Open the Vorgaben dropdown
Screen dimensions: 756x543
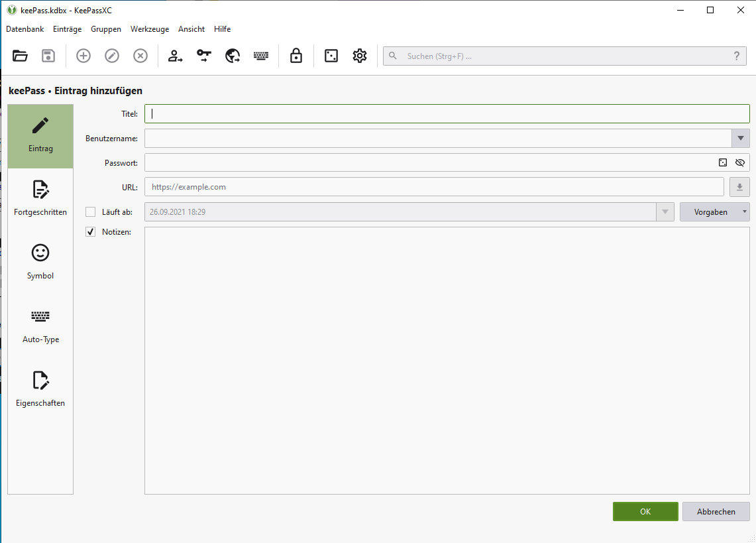coord(714,212)
